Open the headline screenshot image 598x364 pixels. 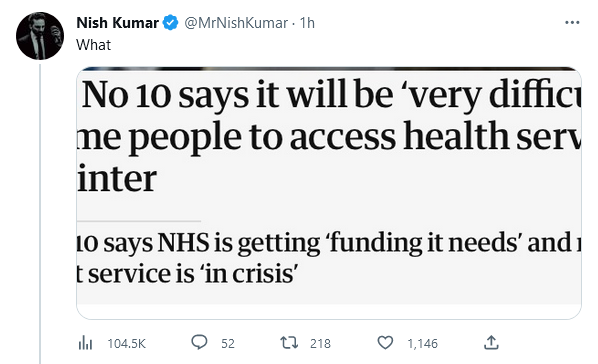click(x=329, y=193)
